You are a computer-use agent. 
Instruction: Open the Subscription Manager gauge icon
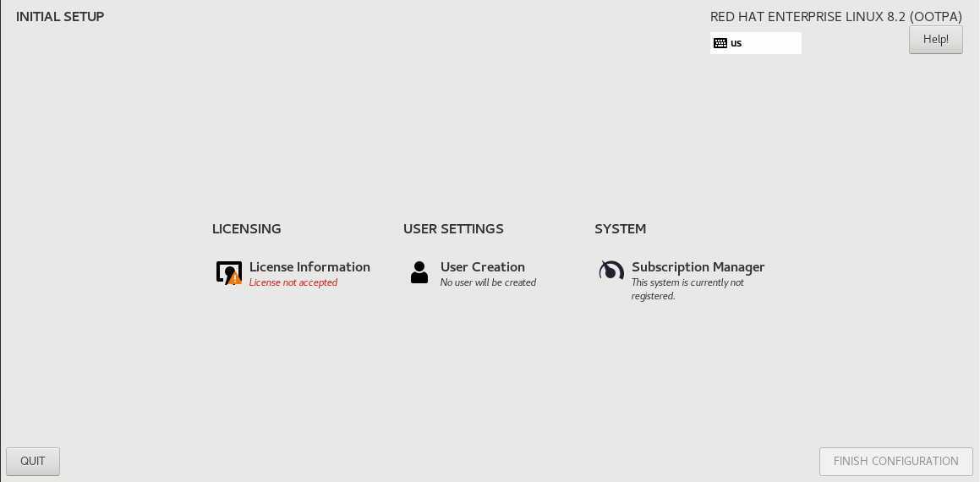click(x=611, y=271)
